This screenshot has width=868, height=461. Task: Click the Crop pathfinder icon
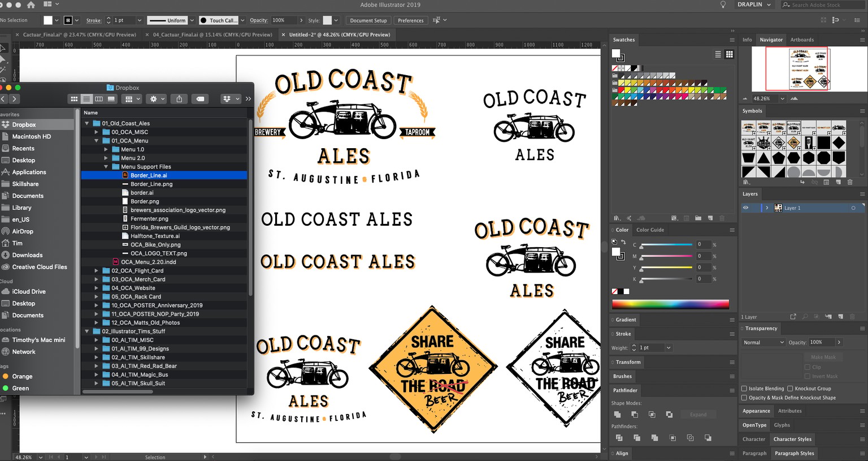pyautogui.click(x=672, y=438)
